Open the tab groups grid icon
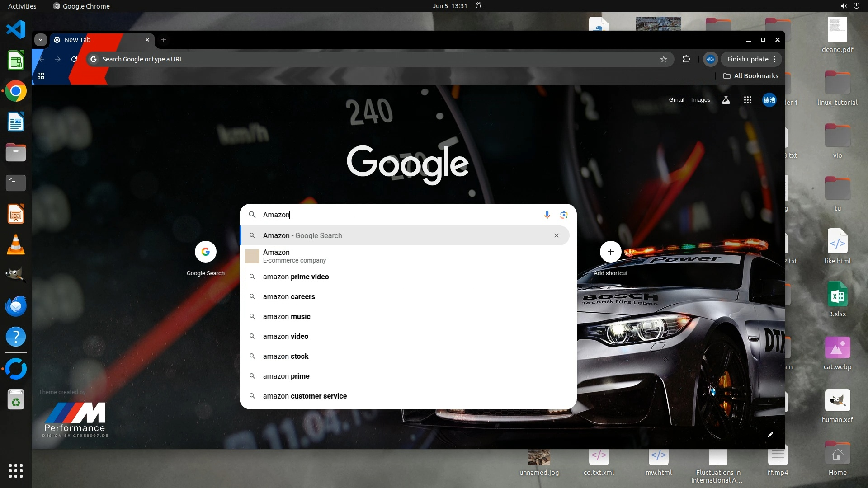The height and width of the screenshot is (488, 868). pos(41,76)
